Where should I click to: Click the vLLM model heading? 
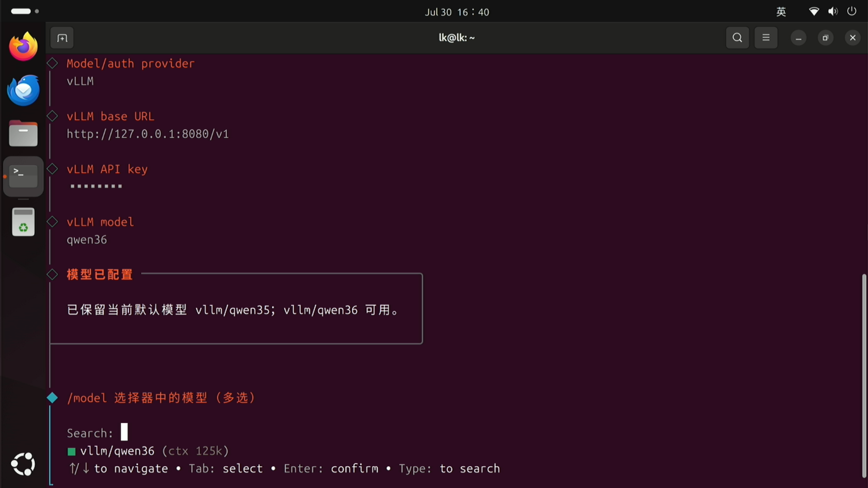click(x=100, y=222)
